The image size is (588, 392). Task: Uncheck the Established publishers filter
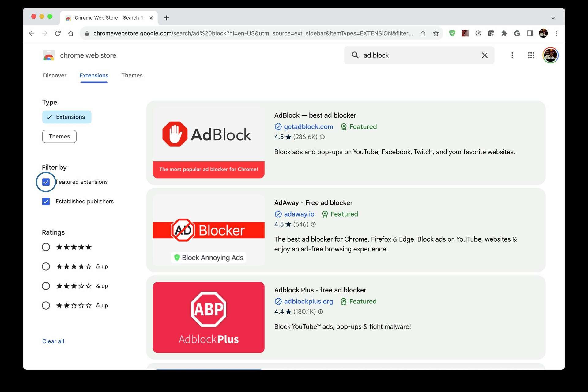click(x=46, y=202)
